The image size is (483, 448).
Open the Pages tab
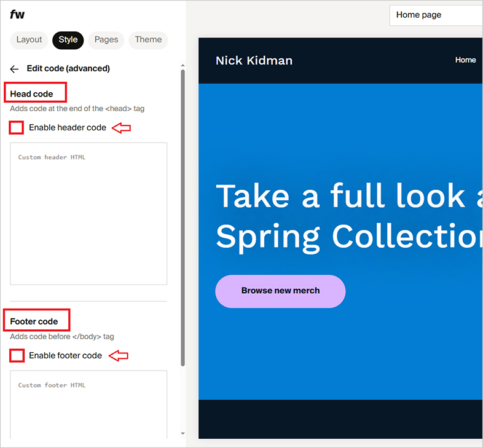106,40
